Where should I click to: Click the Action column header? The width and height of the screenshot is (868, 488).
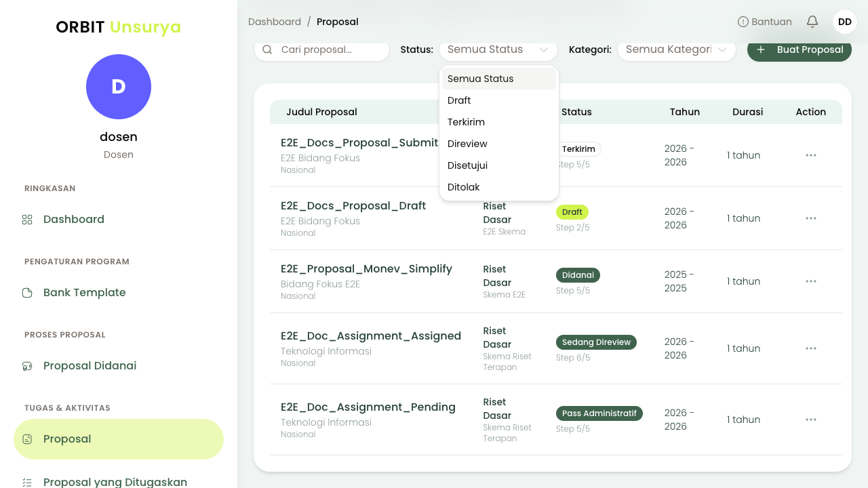coord(811,112)
